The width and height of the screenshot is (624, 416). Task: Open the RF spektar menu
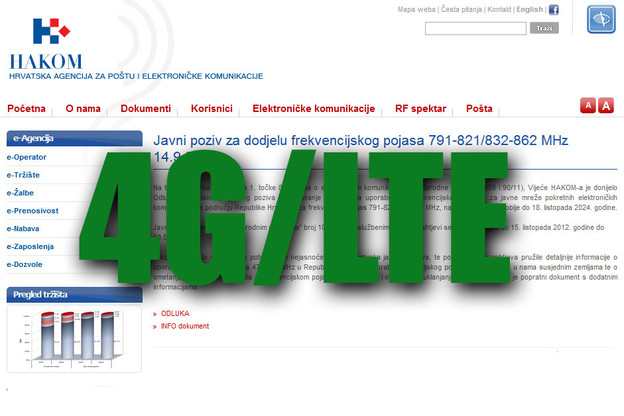tap(421, 108)
